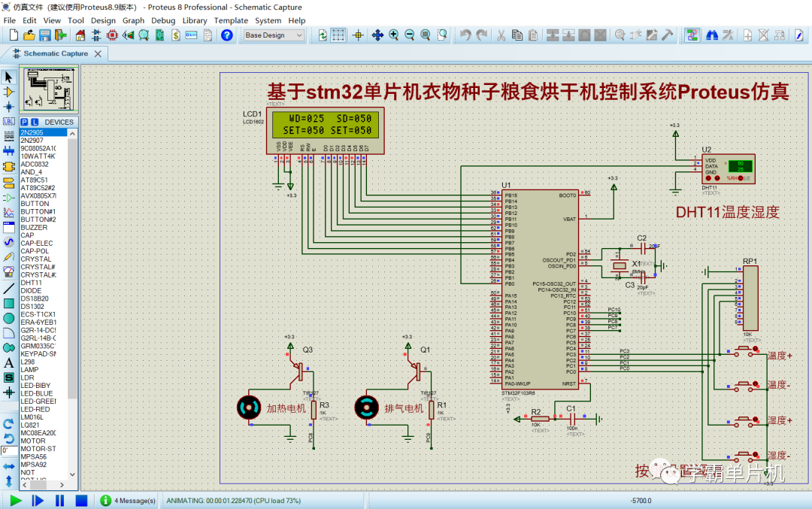Open project with the folder icon
The image size is (812, 509).
(x=29, y=35)
